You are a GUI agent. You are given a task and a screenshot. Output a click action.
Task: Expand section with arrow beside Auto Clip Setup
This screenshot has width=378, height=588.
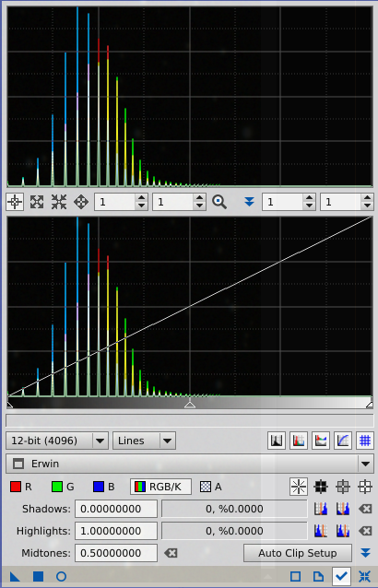(x=365, y=553)
